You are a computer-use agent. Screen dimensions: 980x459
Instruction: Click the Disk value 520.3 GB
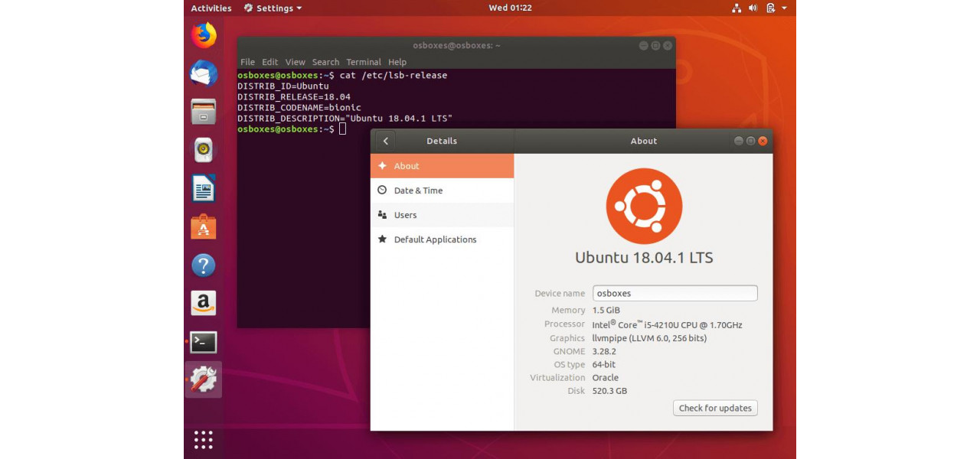point(610,392)
